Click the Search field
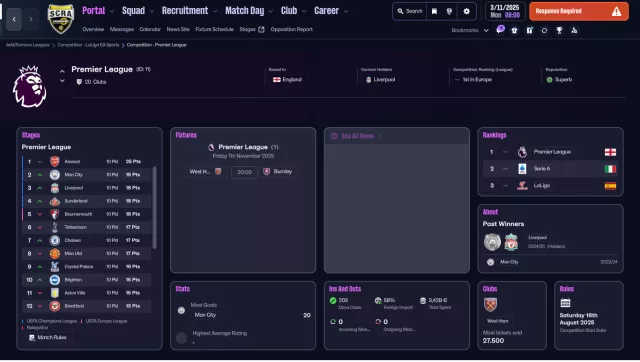 pyautogui.click(x=410, y=11)
